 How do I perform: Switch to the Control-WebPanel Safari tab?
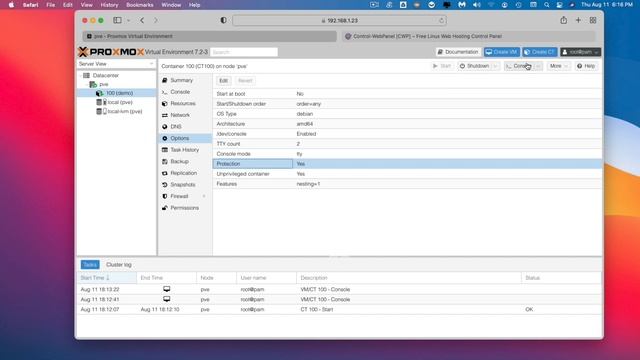469,36
